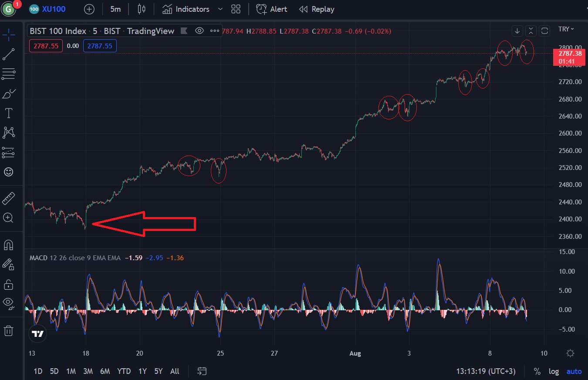588x380 pixels.
Task: Select the YTD date range
Action: tap(124, 371)
